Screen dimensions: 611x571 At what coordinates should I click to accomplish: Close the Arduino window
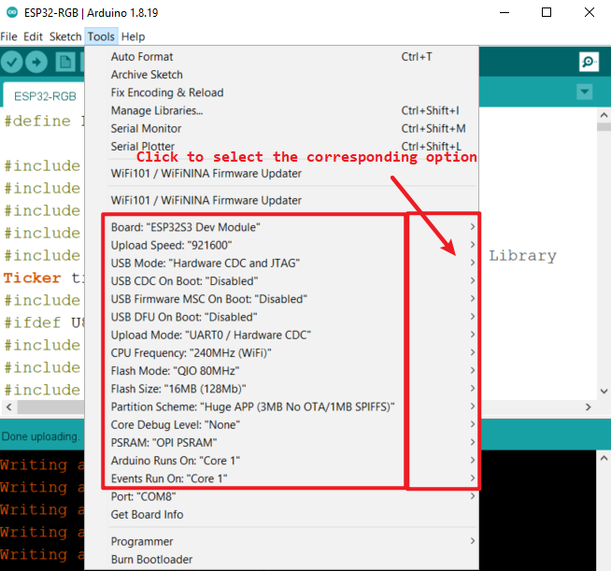[x=589, y=12]
